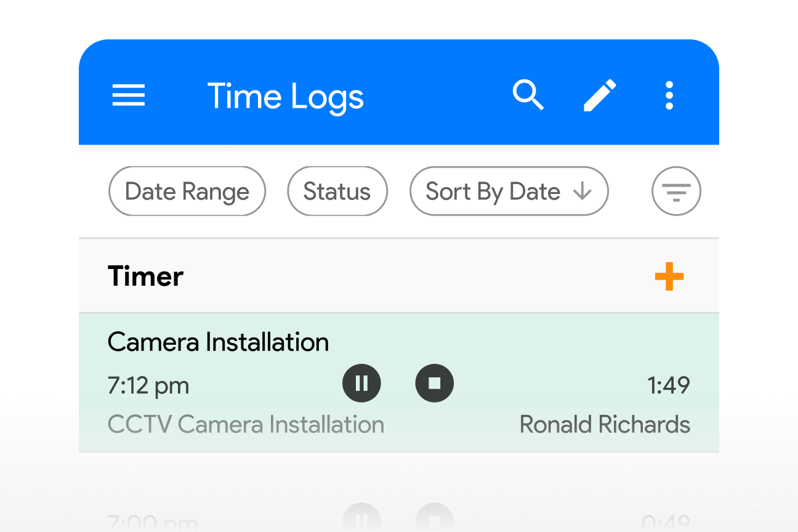This screenshot has height=532, width=798.
Task: Tap the pencil edit icon
Action: click(x=598, y=95)
